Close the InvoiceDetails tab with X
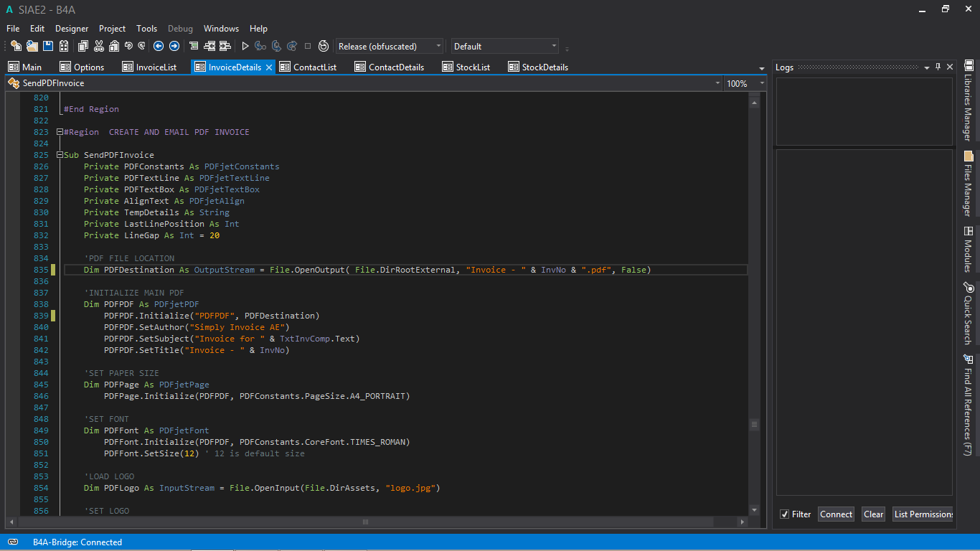Screen dimensions: 980x551 269,67
